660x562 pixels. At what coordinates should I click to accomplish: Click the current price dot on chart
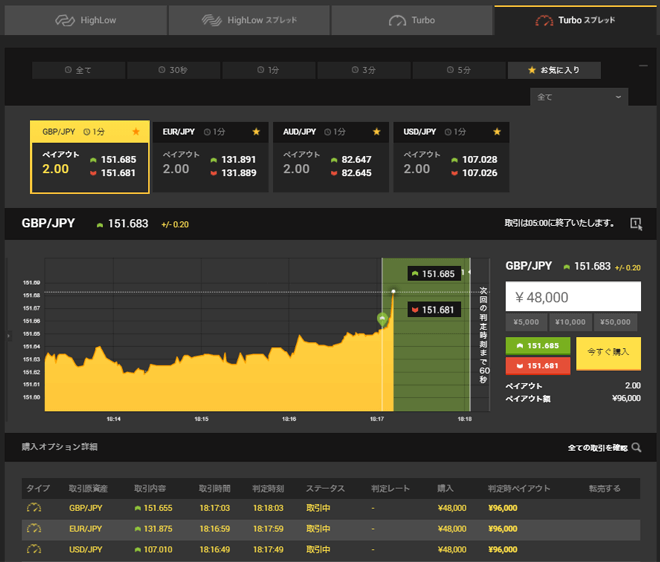click(393, 291)
